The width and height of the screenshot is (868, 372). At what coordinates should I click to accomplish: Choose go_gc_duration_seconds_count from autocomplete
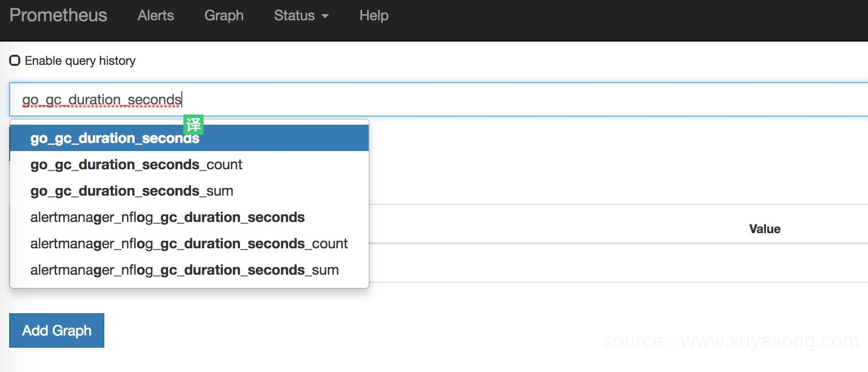136,165
